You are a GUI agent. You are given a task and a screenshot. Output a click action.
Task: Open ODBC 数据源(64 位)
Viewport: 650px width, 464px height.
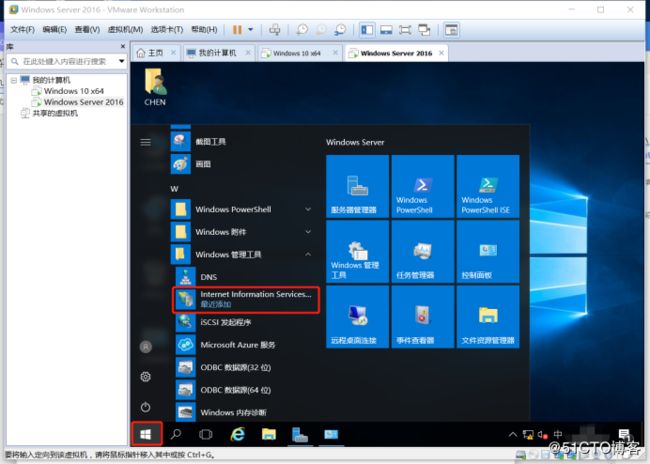pyautogui.click(x=245, y=390)
